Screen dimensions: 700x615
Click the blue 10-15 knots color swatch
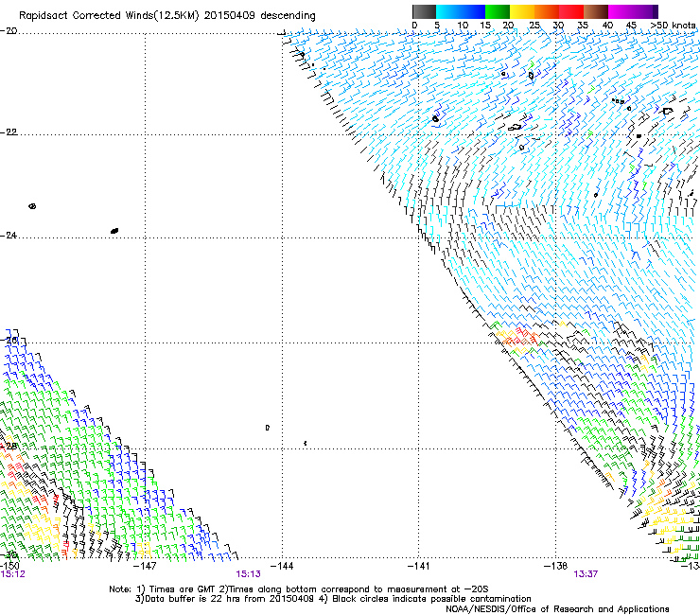(473, 11)
